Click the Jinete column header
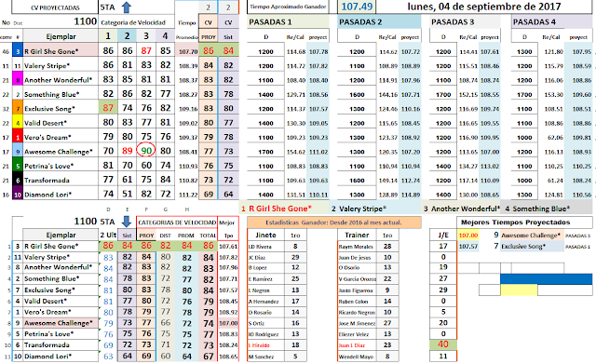 click(265, 236)
